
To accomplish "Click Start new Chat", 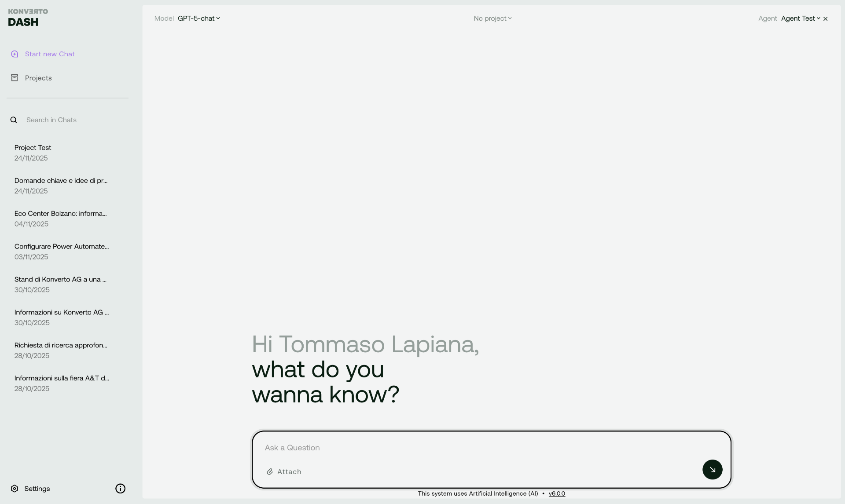I will pos(50,54).
